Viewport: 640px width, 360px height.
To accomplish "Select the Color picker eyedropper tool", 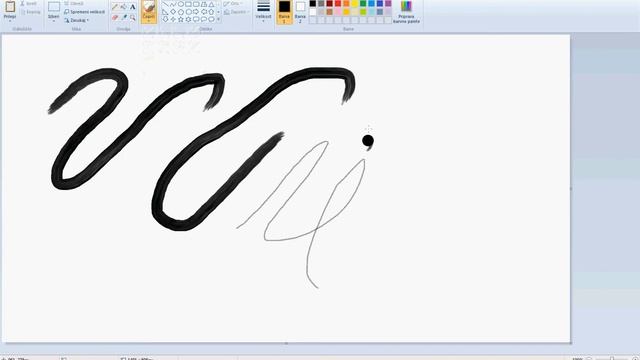I will pyautogui.click(x=124, y=18).
